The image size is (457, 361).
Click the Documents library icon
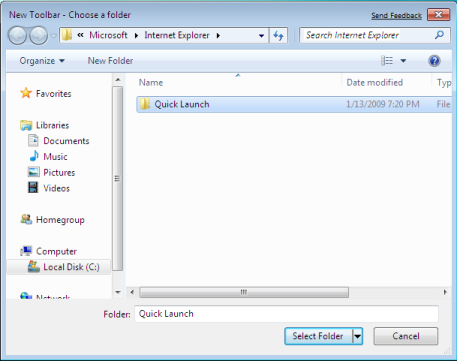pyautogui.click(x=33, y=141)
